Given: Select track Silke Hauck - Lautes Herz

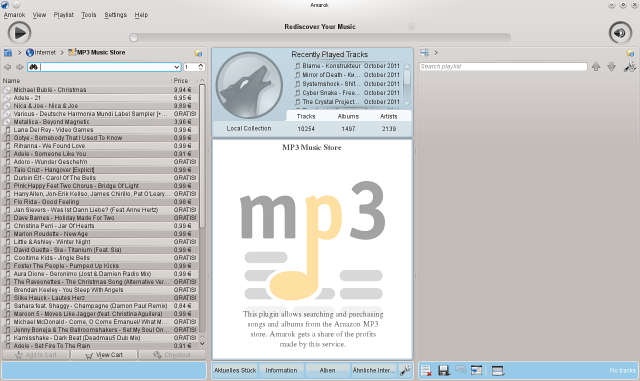Looking at the screenshot, I should [x=100, y=298].
